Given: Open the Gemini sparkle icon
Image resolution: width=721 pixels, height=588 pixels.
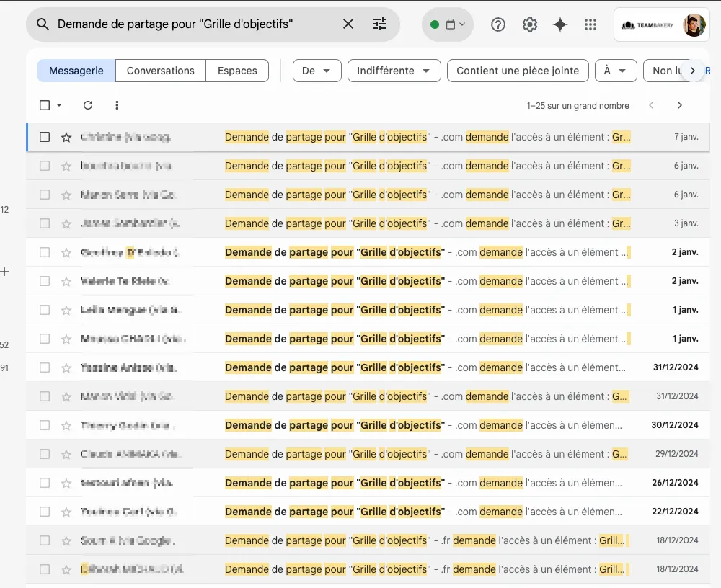Looking at the screenshot, I should coord(560,24).
